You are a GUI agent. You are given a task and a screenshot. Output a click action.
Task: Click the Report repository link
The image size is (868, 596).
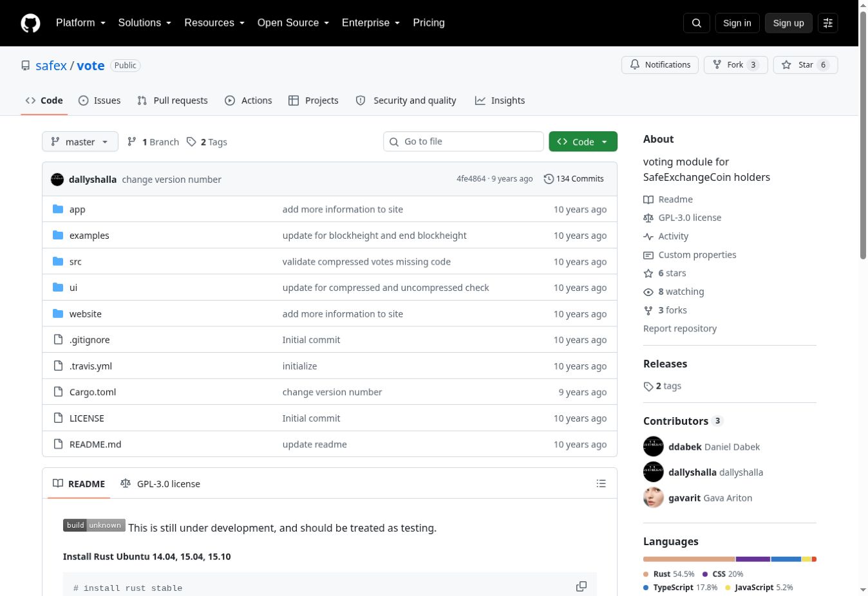click(680, 328)
